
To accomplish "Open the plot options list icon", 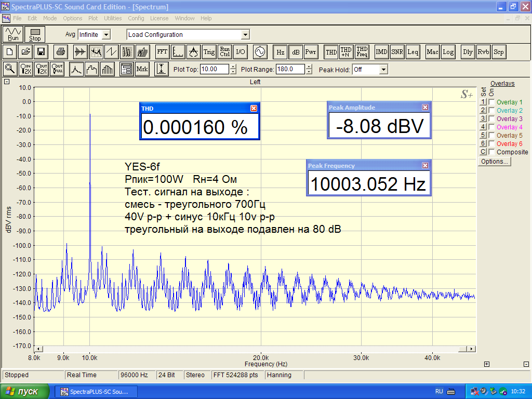I will [127, 69].
